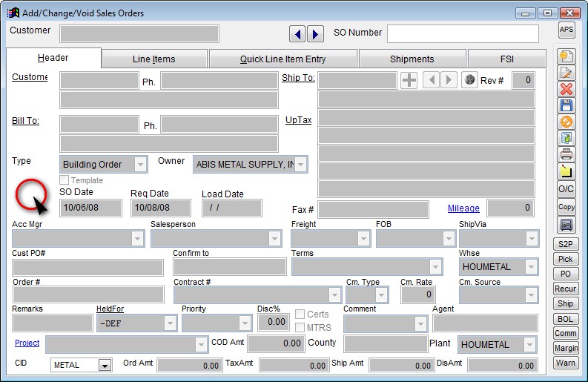This screenshot has width=588, height=382.
Task: Click the SO Number input field
Action: (x=463, y=33)
